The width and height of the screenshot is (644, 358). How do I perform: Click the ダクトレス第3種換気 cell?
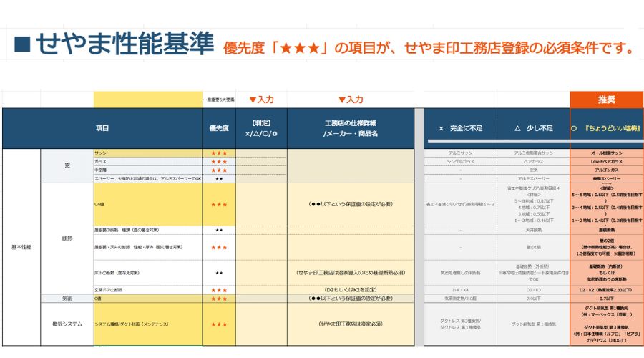click(x=460, y=324)
